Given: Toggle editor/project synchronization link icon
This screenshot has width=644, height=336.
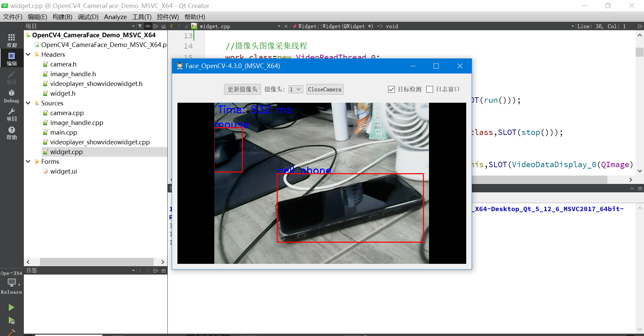Looking at the screenshot, I should coord(148,26).
